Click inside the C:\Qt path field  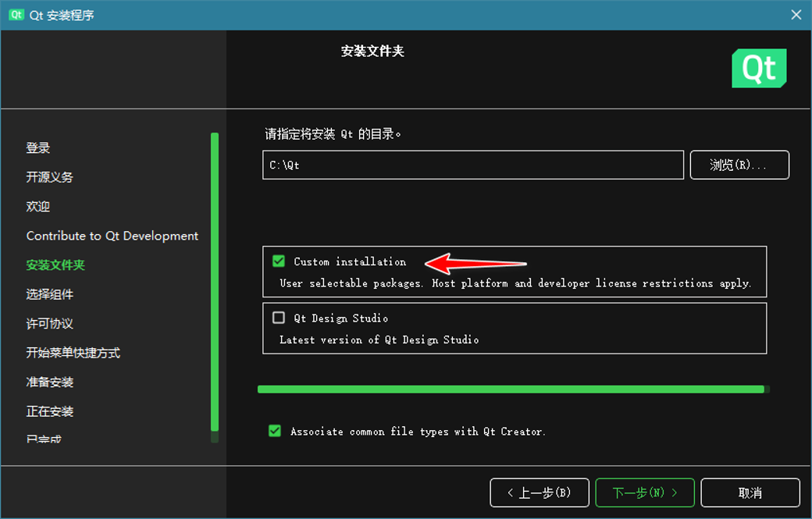468,165
